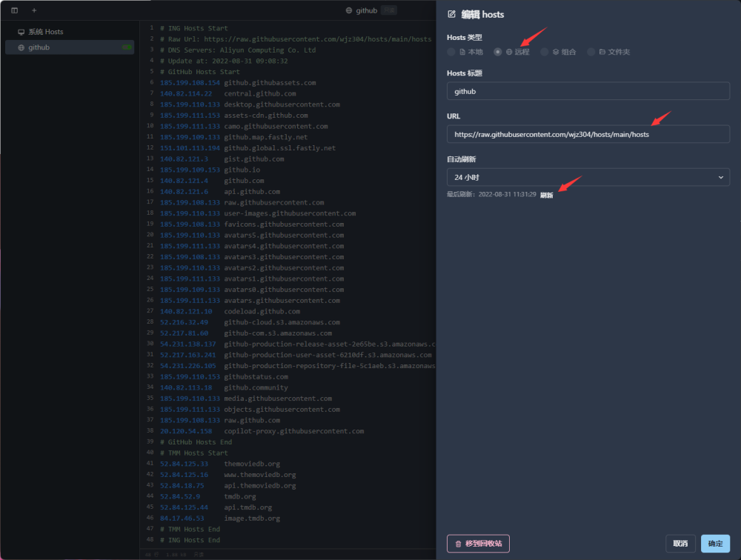Select the 本地 hosts type radio
The width and height of the screenshot is (741, 560).
click(x=451, y=52)
